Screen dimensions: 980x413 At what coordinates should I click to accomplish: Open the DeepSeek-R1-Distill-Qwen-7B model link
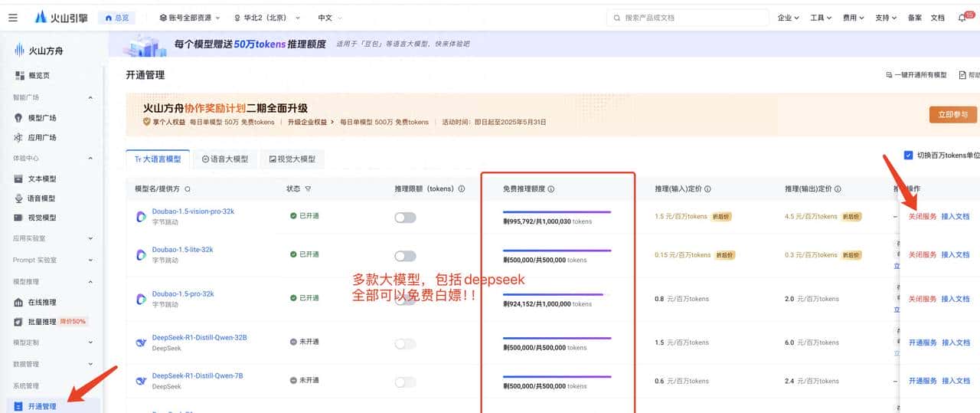[198, 375]
